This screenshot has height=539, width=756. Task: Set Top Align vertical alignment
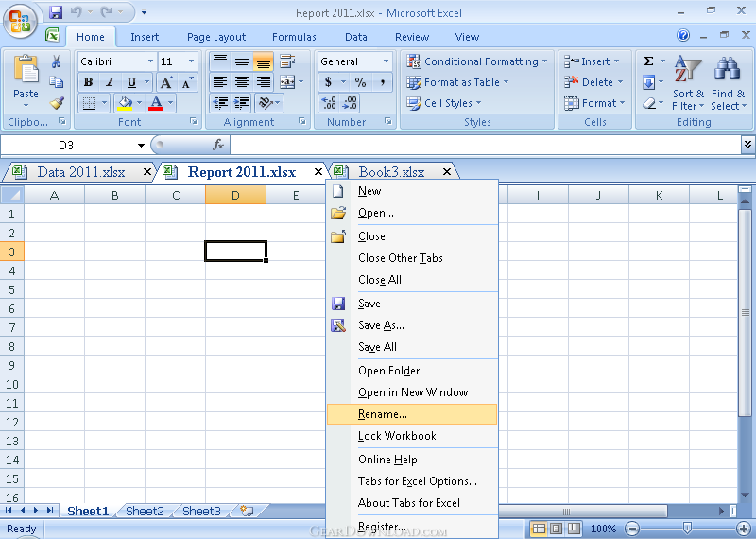click(x=220, y=61)
